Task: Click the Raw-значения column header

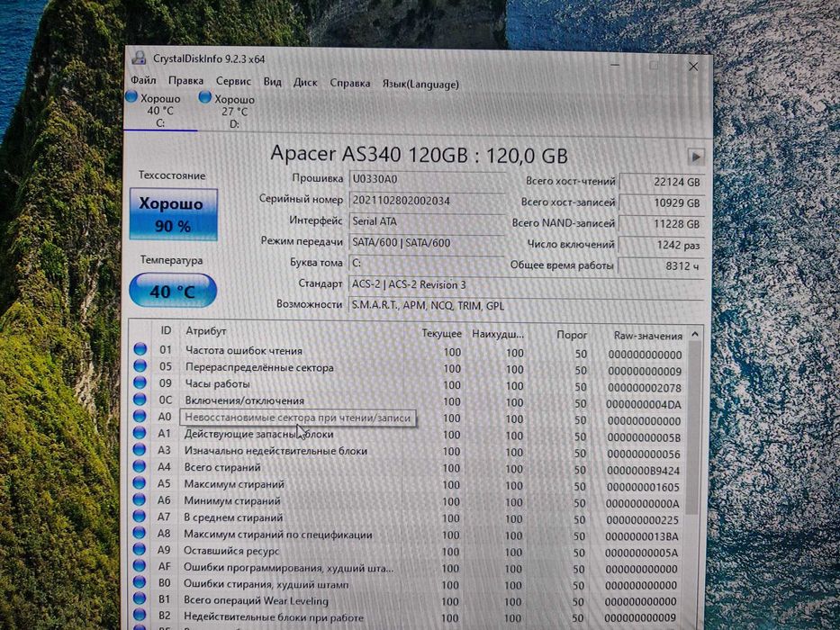Action: click(647, 336)
